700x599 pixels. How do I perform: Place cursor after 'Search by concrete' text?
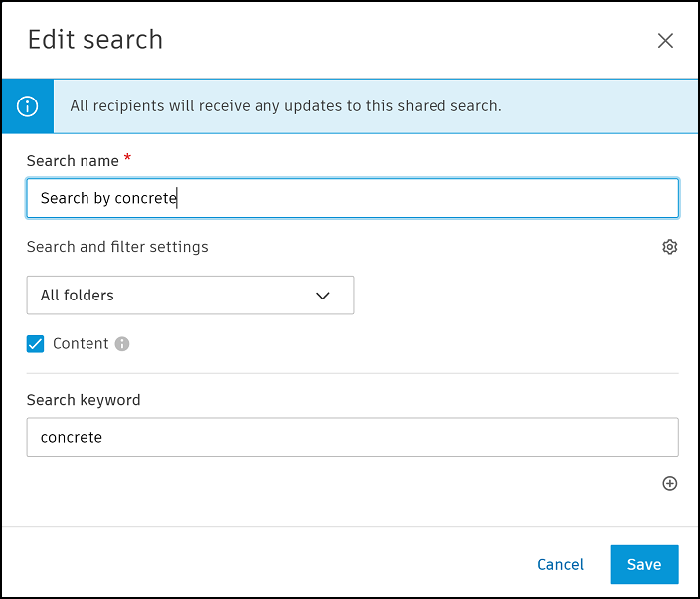click(x=178, y=198)
